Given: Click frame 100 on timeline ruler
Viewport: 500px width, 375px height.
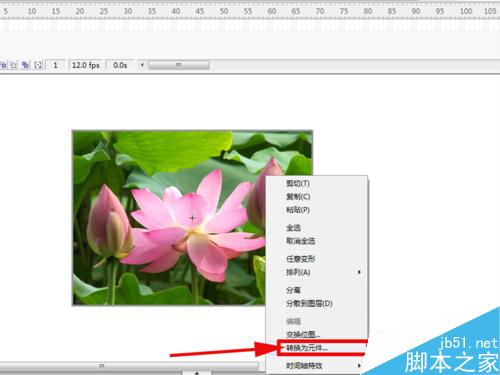Looking at the screenshot, I should pos(465,11).
